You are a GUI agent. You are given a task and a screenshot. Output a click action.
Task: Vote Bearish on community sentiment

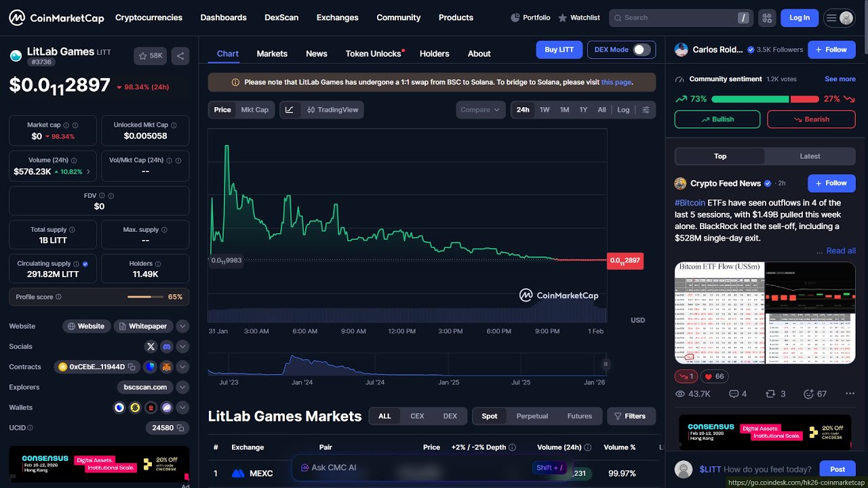click(811, 119)
